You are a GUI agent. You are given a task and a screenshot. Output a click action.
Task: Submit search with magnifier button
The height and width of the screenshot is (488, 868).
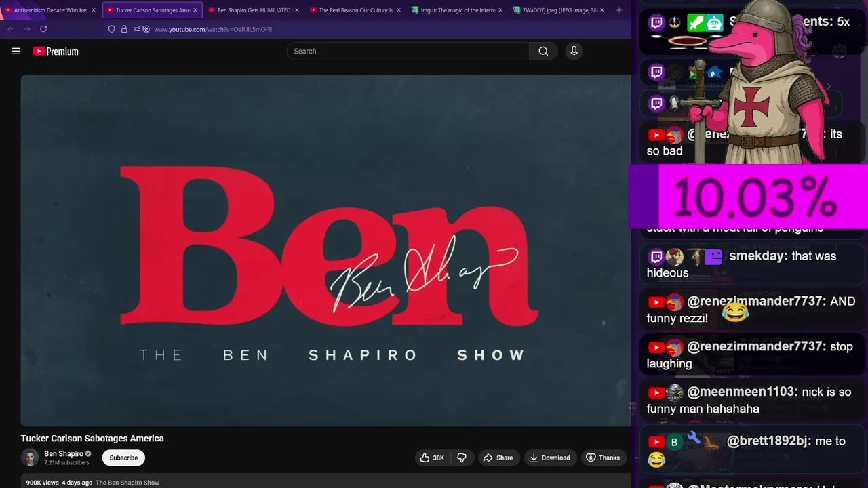[x=543, y=51]
